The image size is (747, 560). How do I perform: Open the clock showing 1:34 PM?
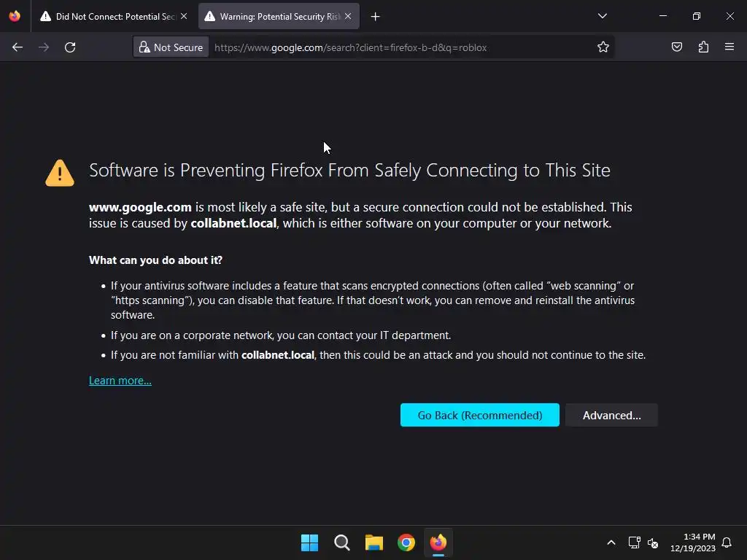693,542
